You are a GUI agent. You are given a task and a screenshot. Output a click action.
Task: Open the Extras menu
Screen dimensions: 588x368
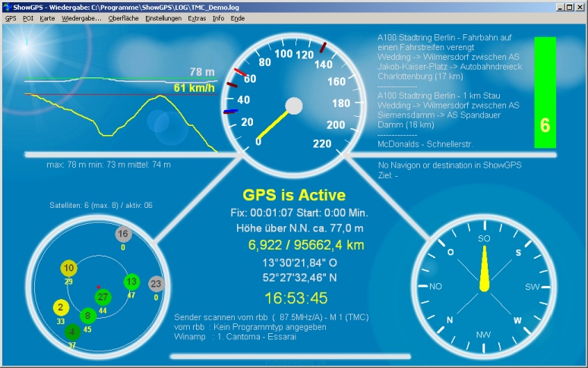point(197,18)
